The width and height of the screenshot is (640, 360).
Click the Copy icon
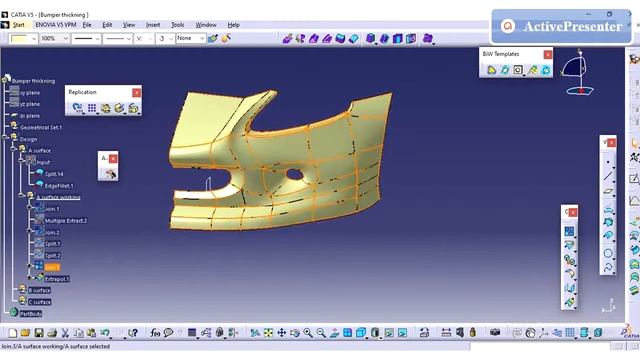78,333
